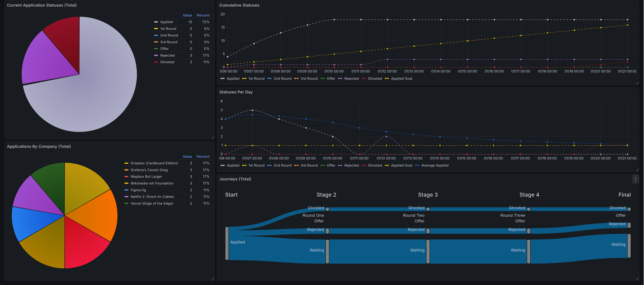Sort by the Value column header
Viewport: 644px width, 285px height.
click(187, 15)
